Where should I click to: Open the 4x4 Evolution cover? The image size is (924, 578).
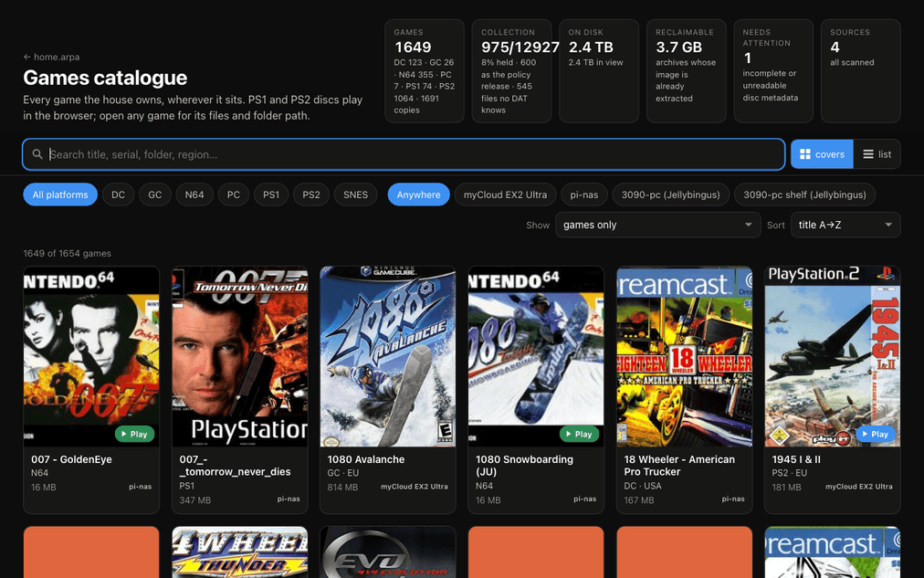(x=388, y=552)
